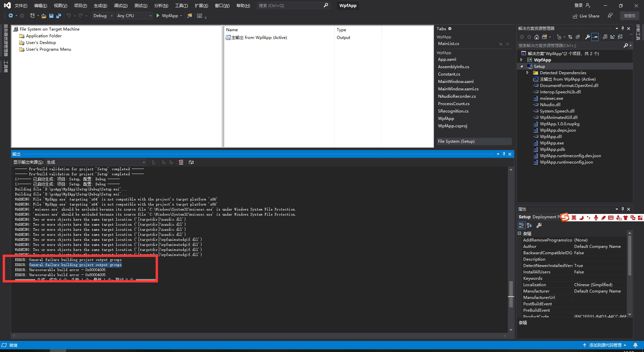Open the 工具(T) tools menu

click(181, 5)
